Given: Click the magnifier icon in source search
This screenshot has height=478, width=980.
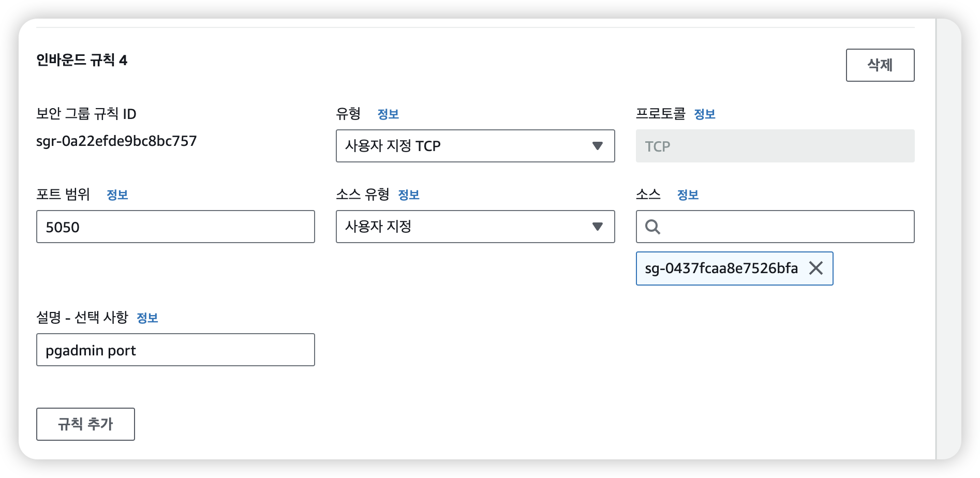Looking at the screenshot, I should click(652, 227).
